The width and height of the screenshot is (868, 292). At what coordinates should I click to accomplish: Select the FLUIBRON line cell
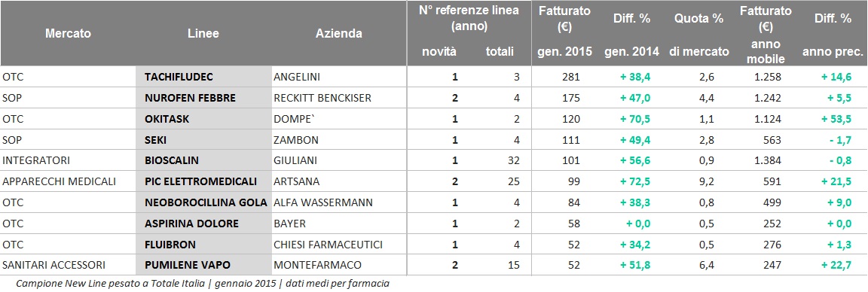click(x=203, y=245)
